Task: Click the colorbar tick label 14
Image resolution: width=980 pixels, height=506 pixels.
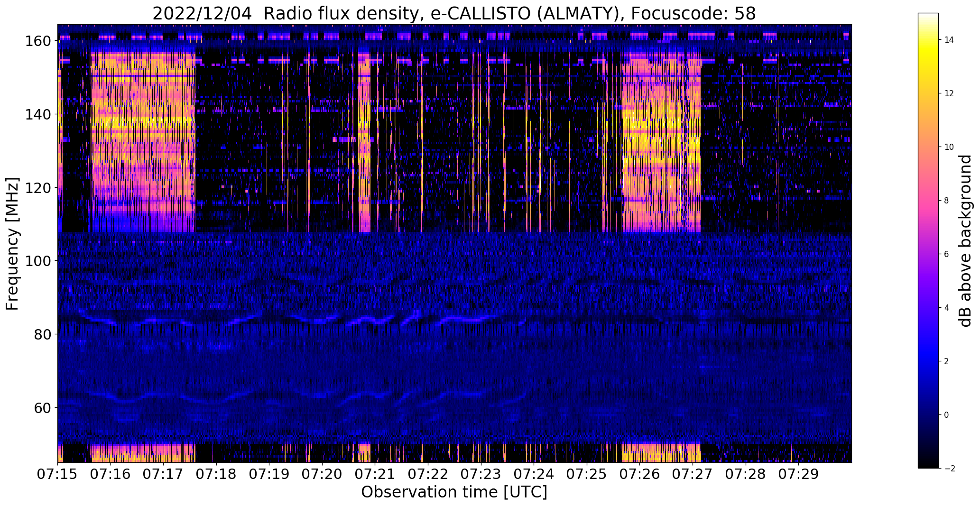Action: (949, 40)
